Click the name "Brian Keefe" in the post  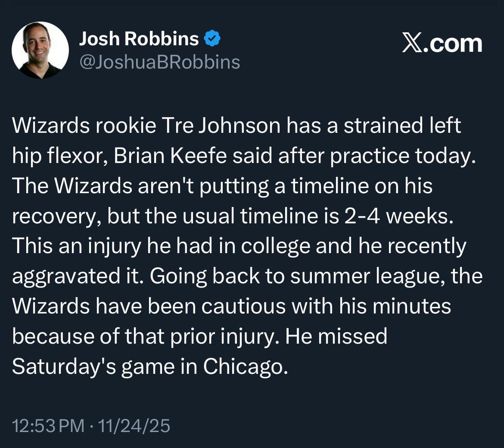[x=171, y=156]
